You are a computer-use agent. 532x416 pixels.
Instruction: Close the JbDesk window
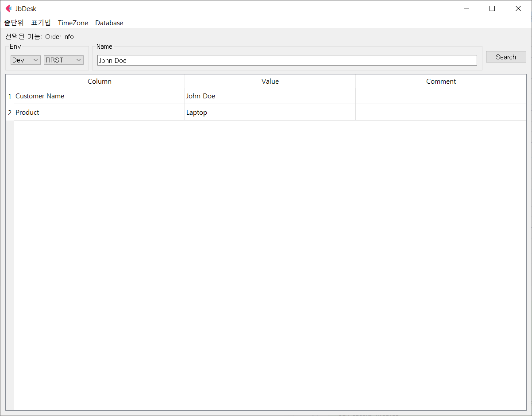pyautogui.click(x=518, y=8)
